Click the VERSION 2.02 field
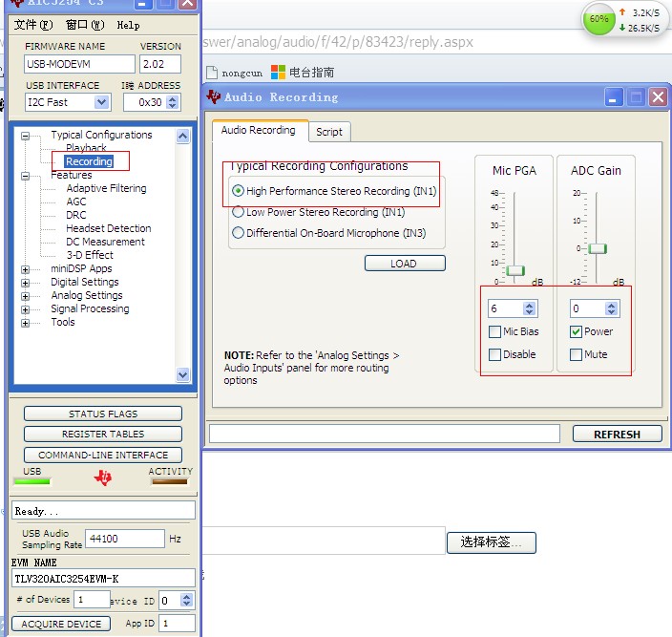The height and width of the screenshot is (637, 672). point(160,64)
